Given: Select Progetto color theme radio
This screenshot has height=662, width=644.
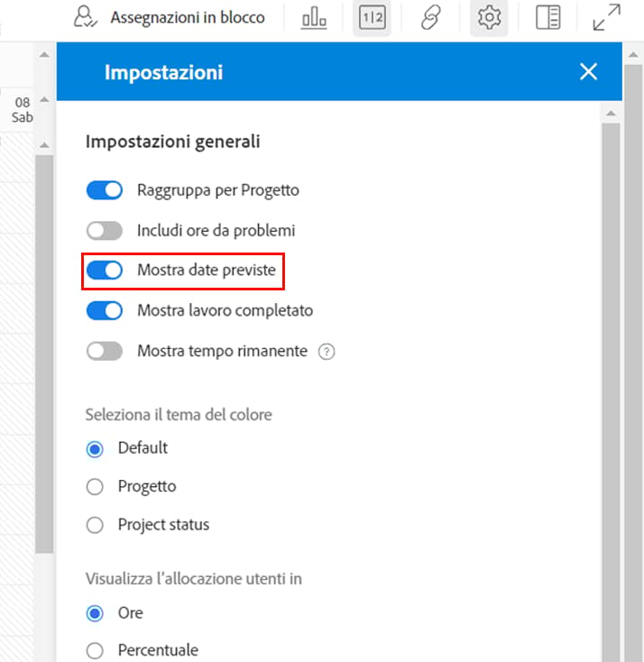Looking at the screenshot, I should 95,487.
